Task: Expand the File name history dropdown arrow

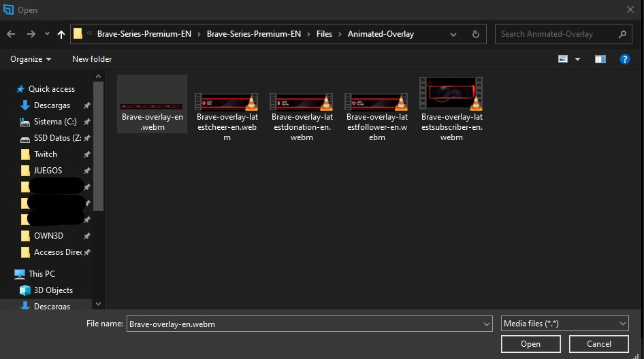Action: click(x=485, y=324)
